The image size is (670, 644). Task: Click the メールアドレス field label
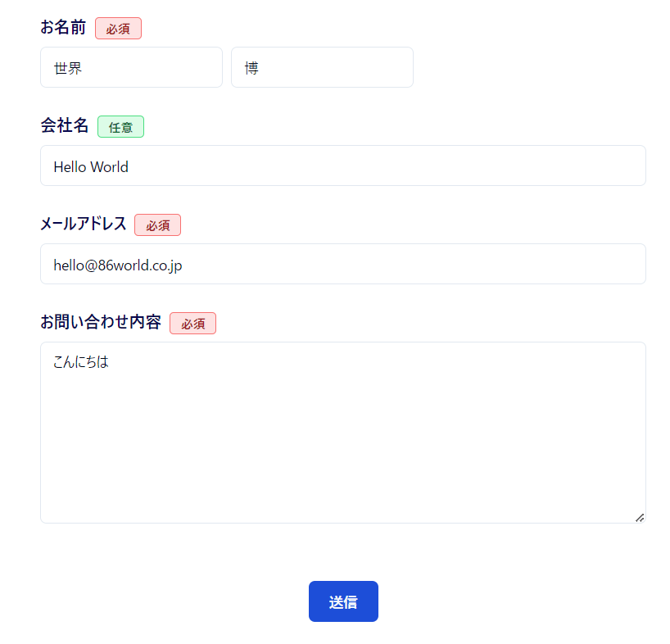(84, 224)
